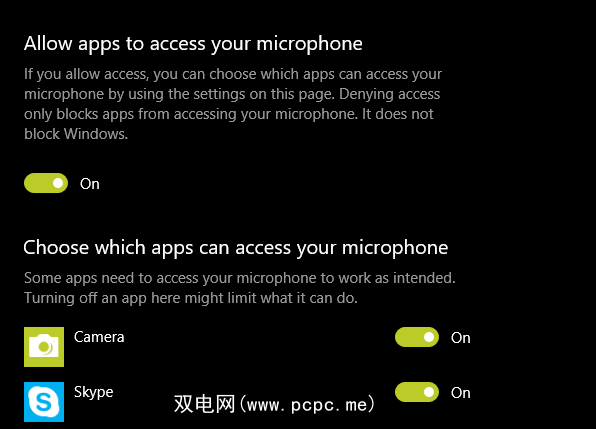596x429 pixels.
Task: Click the Camera app icon
Action: [x=44, y=347]
